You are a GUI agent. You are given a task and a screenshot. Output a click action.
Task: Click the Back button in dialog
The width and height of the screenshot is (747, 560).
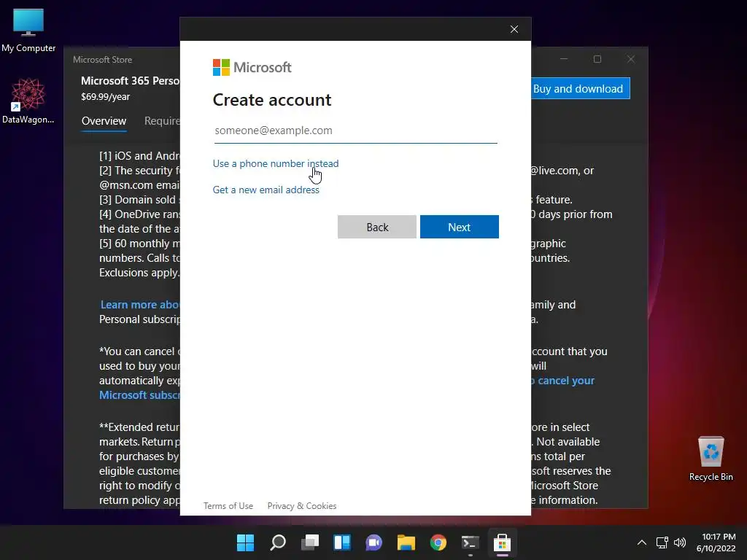click(x=377, y=227)
